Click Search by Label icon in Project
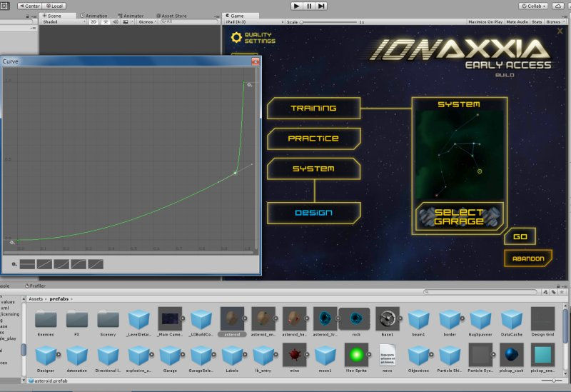Viewport: 571px width, 392px height. pos(554,292)
